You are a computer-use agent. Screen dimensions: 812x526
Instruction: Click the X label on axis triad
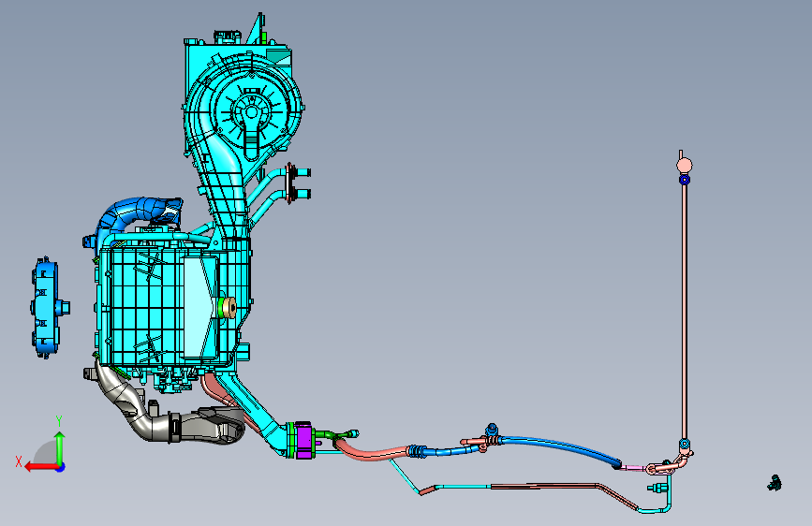click(x=19, y=461)
